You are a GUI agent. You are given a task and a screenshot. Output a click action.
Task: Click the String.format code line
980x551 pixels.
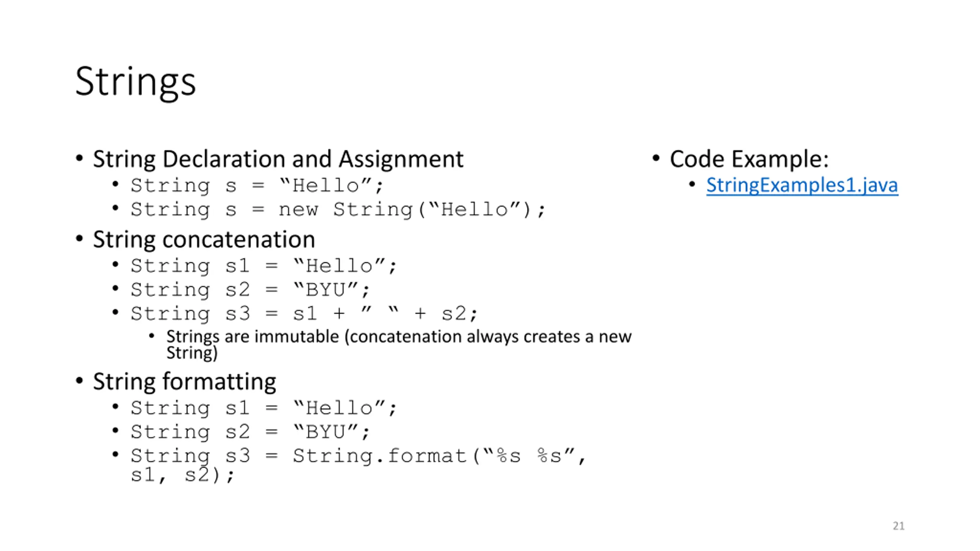pyautogui.click(x=358, y=465)
